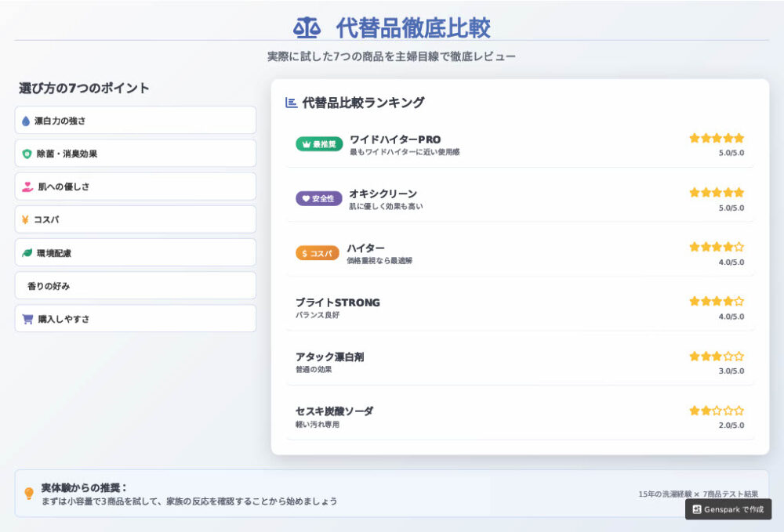Click the 最推奨 crown badge
This screenshot has height=532, width=784.
coord(319,144)
